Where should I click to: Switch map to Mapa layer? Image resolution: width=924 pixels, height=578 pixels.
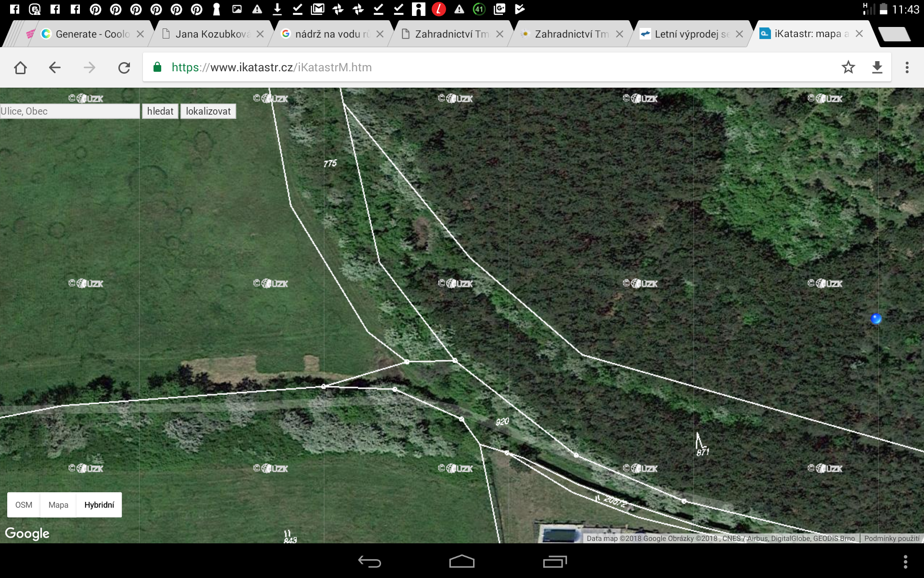[58, 505]
